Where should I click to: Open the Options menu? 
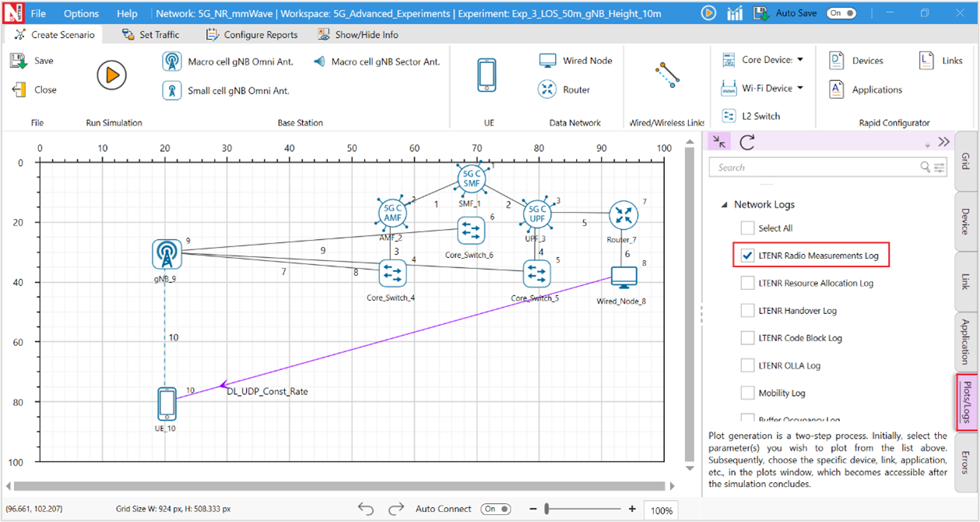pos(81,13)
